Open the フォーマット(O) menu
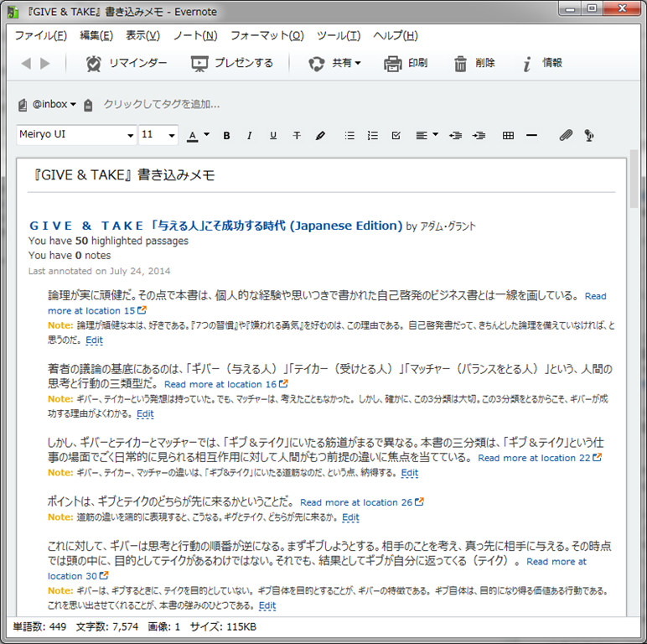The height and width of the screenshot is (644, 647). click(x=267, y=35)
